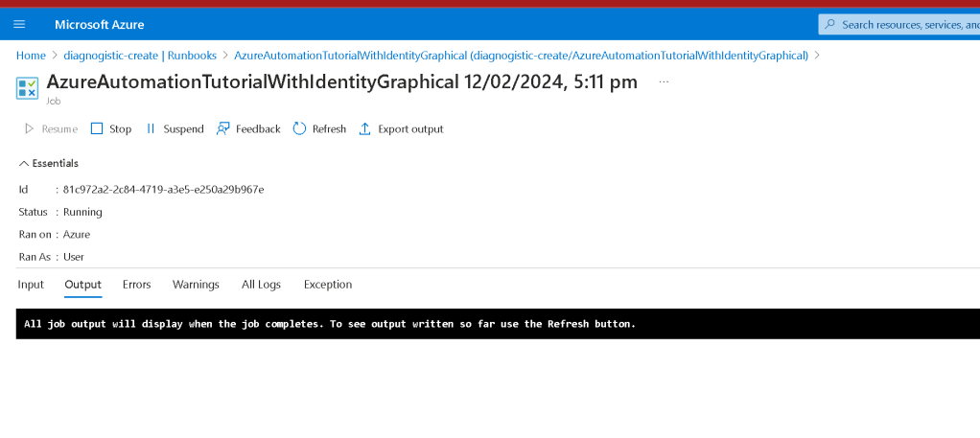The width and height of the screenshot is (980, 438).
Task: Click the Export output upload icon
Action: pyautogui.click(x=365, y=128)
